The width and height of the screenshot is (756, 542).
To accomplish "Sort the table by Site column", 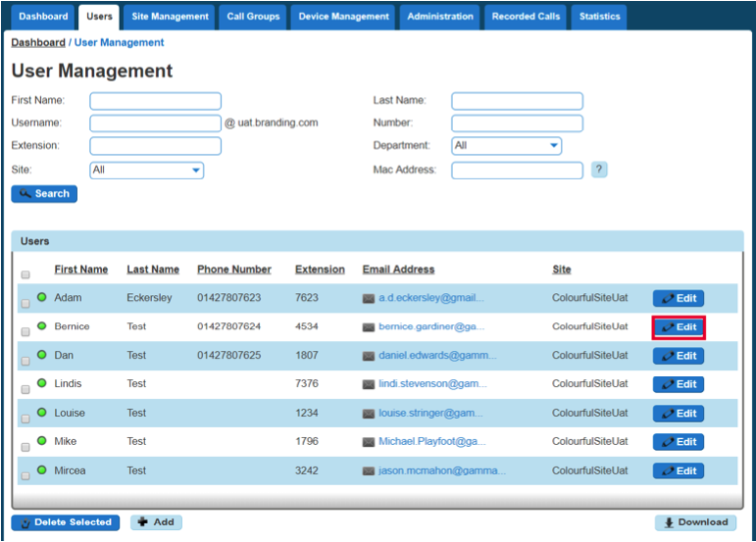I will tap(562, 270).
